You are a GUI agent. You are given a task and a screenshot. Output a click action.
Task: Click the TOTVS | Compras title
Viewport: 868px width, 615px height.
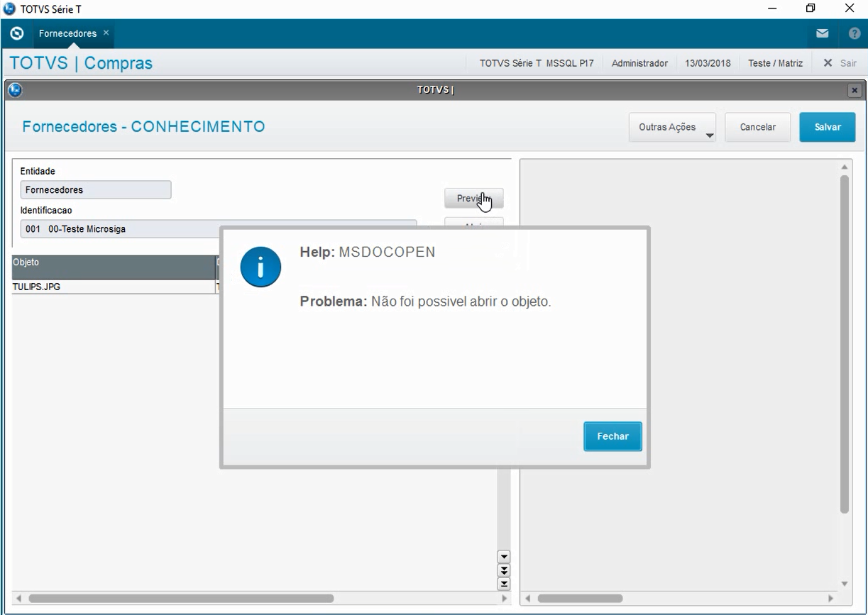click(x=81, y=63)
